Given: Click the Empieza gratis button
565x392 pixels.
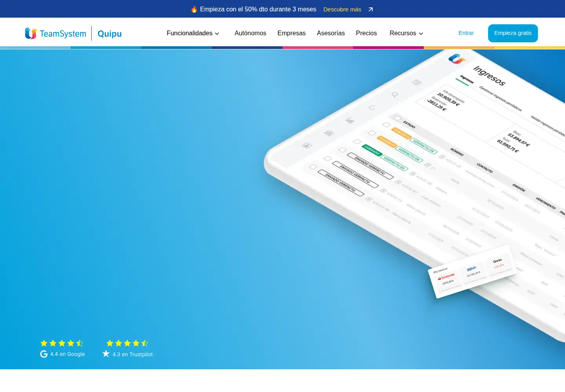Looking at the screenshot, I should tap(513, 33).
